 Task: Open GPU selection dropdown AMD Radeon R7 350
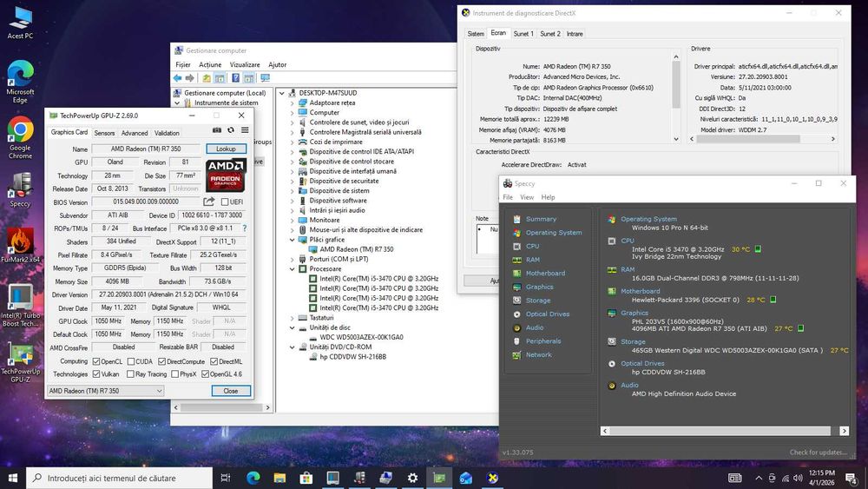click(105, 391)
